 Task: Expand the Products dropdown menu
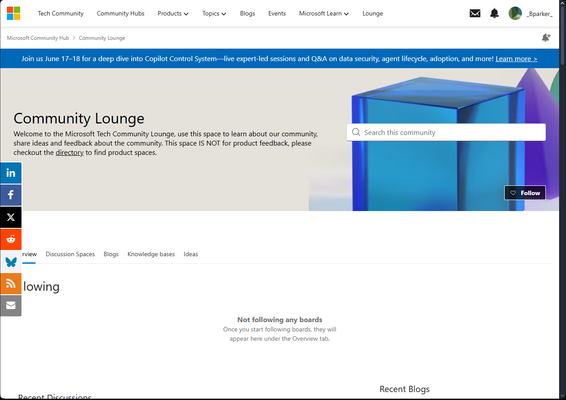point(173,14)
